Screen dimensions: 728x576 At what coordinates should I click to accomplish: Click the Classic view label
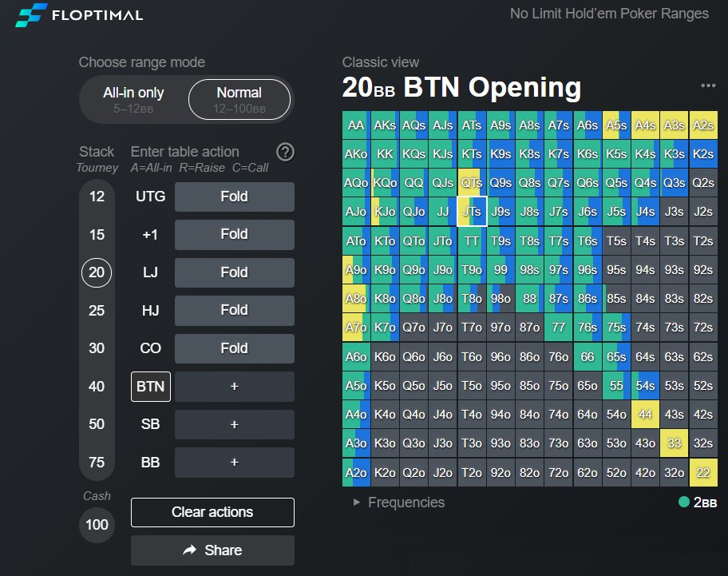tap(381, 62)
